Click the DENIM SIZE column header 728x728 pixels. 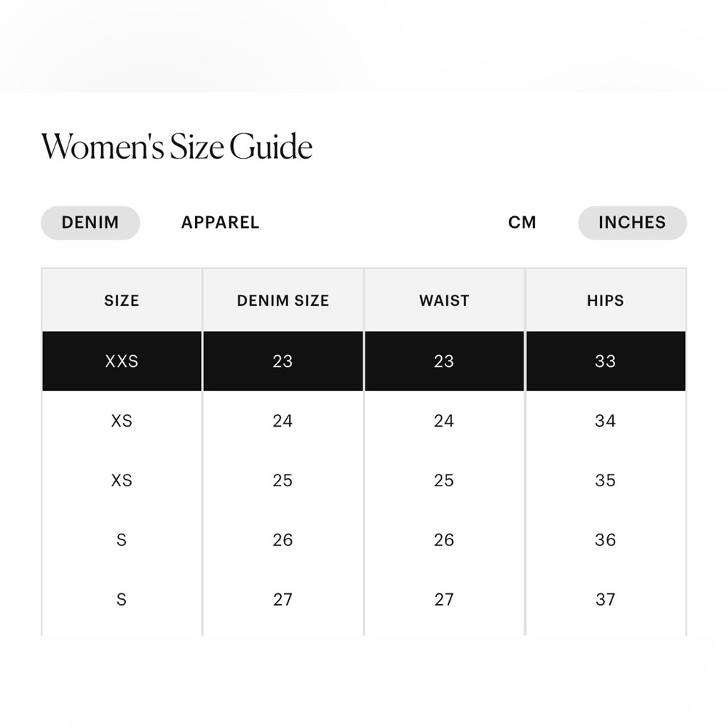pos(283,301)
